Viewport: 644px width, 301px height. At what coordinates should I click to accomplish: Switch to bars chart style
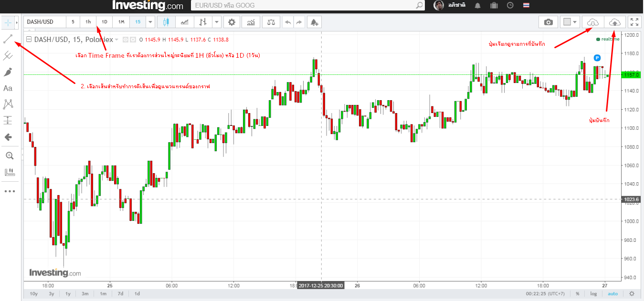[203, 22]
